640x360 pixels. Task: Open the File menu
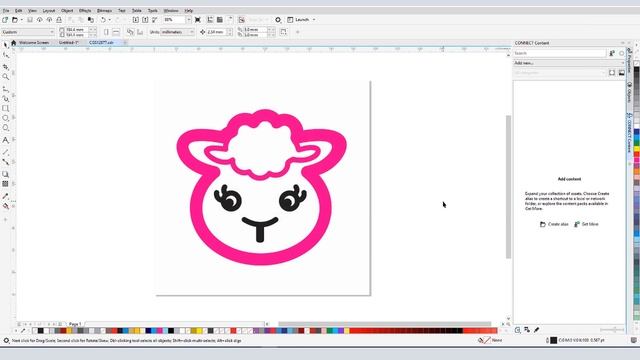pos(6,11)
